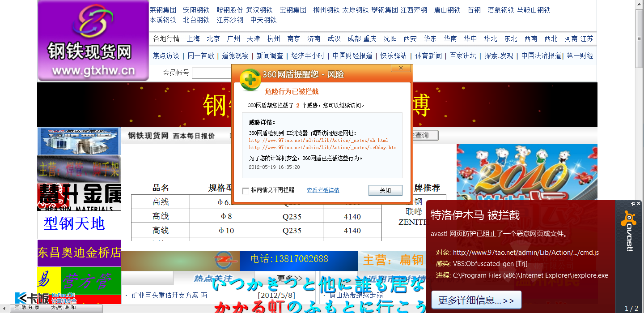Open the 北台钢铁 link
The height and width of the screenshot is (313, 644).
(x=196, y=20)
